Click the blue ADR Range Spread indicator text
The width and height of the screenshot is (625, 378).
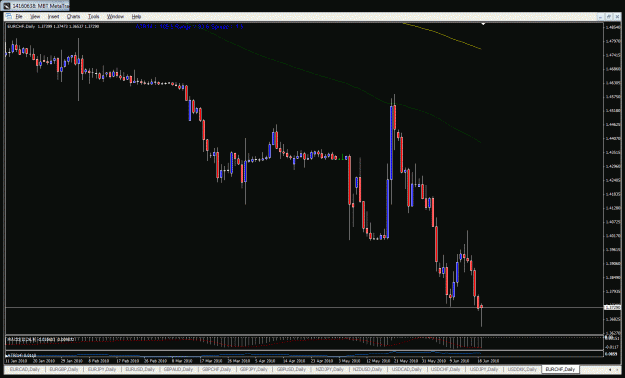189,27
